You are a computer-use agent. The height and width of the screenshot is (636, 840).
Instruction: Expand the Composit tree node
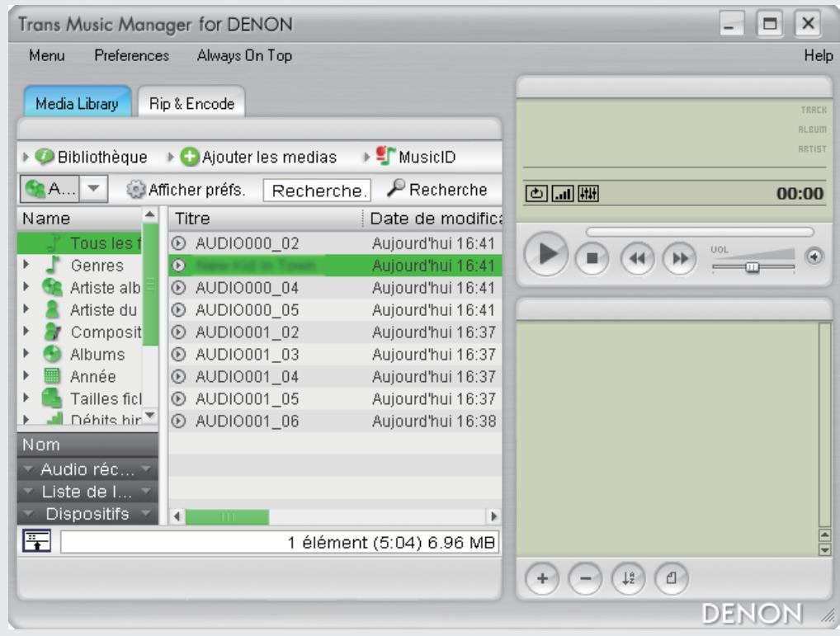(26, 332)
